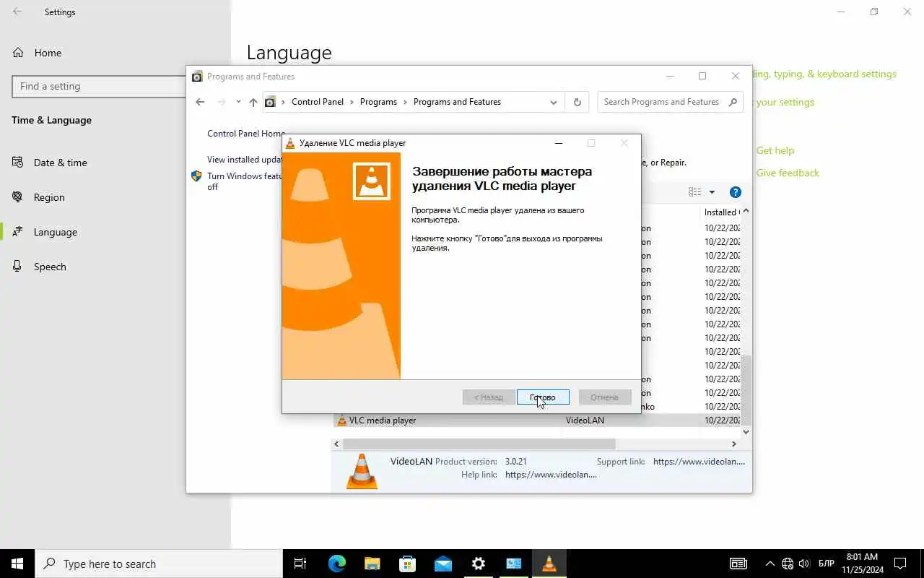Refresh the Programs and Features window
Viewport: 924px width, 578px height.
pyautogui.click(x=577, y=102)
